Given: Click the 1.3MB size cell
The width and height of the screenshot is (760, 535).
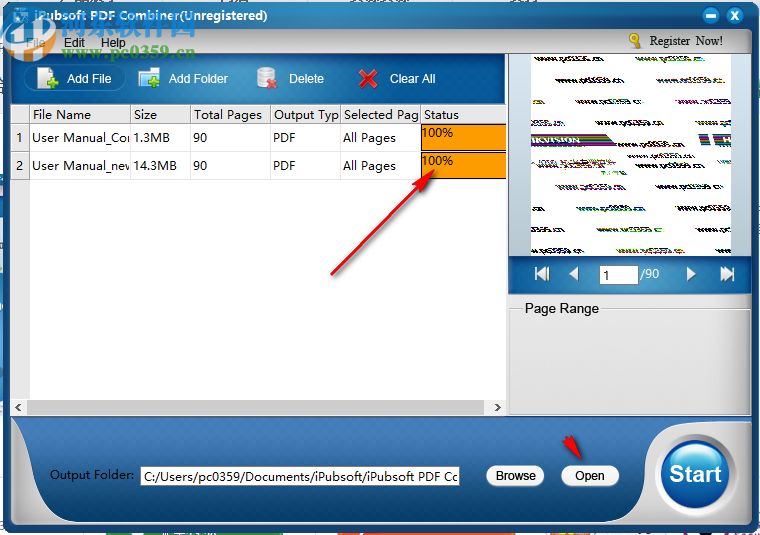Looking at the screenshot, I should tap(160, 138).
